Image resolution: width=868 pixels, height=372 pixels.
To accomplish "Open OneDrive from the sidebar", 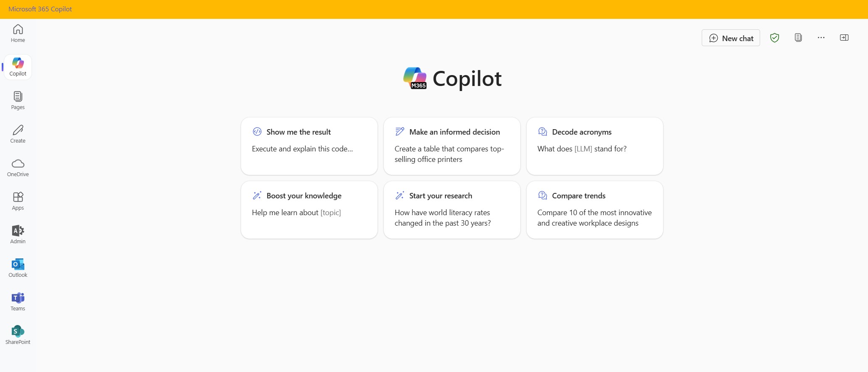I will click(17, 167).
